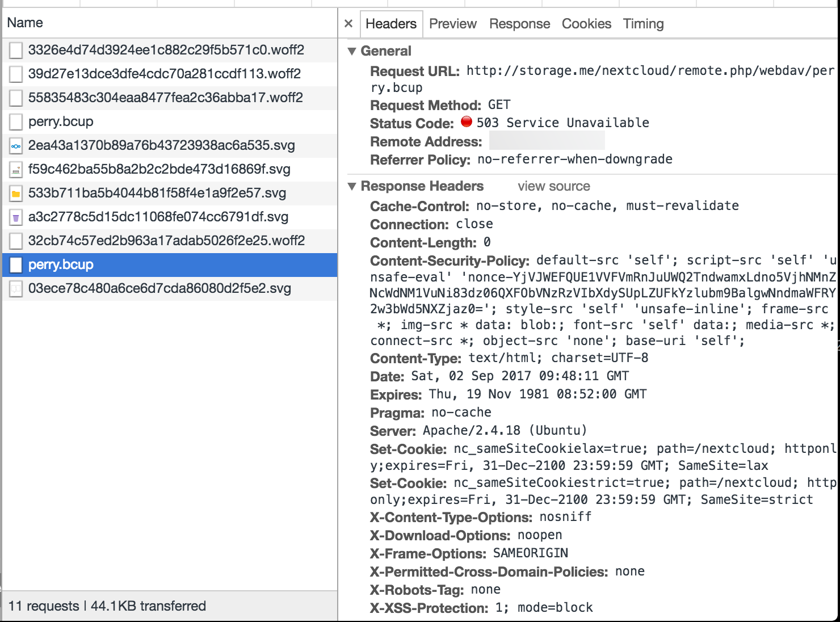Click the blank file icon beside 32cb74c57 woff2
Screen dimensions: 840x622
click(15, 241)
